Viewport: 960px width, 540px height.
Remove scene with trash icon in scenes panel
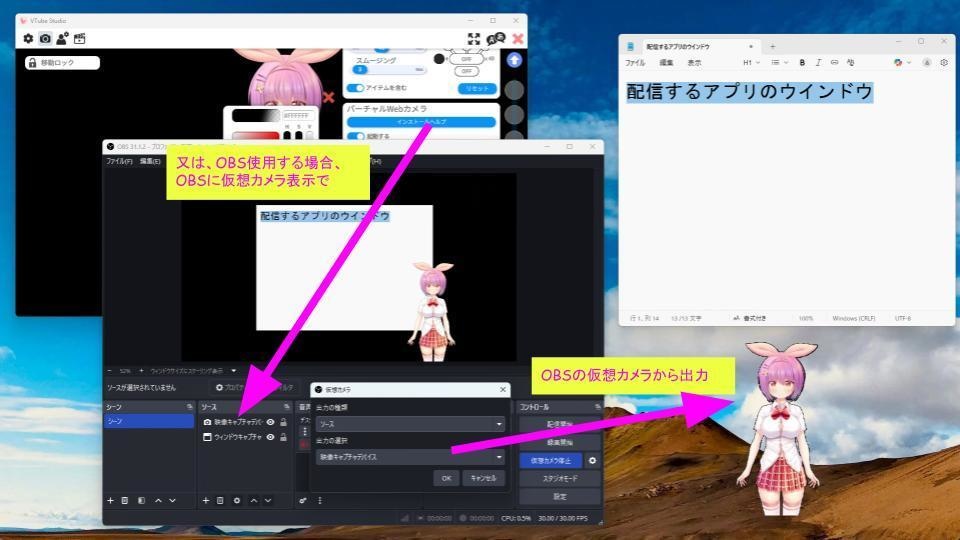click(125, 500)
